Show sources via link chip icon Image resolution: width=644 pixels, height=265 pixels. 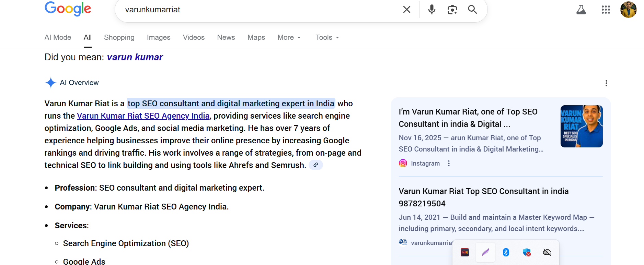coord(316,165)
